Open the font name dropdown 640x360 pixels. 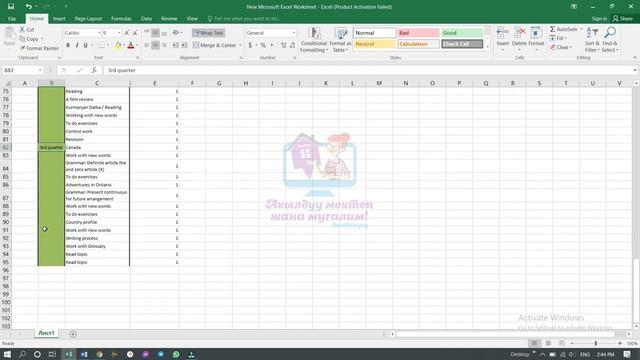[x=99, y=33]
